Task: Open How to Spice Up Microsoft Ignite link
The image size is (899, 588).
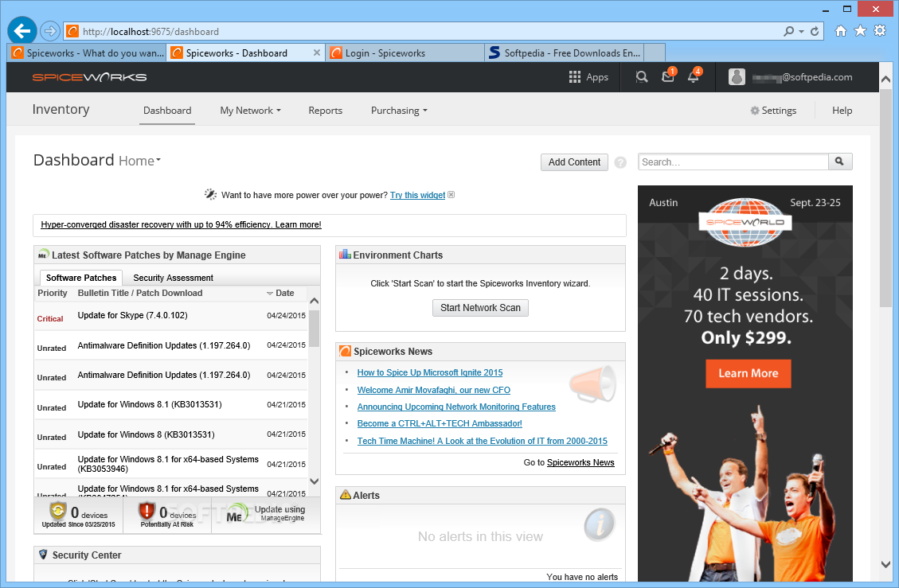Action: click(x=430, y=372)
